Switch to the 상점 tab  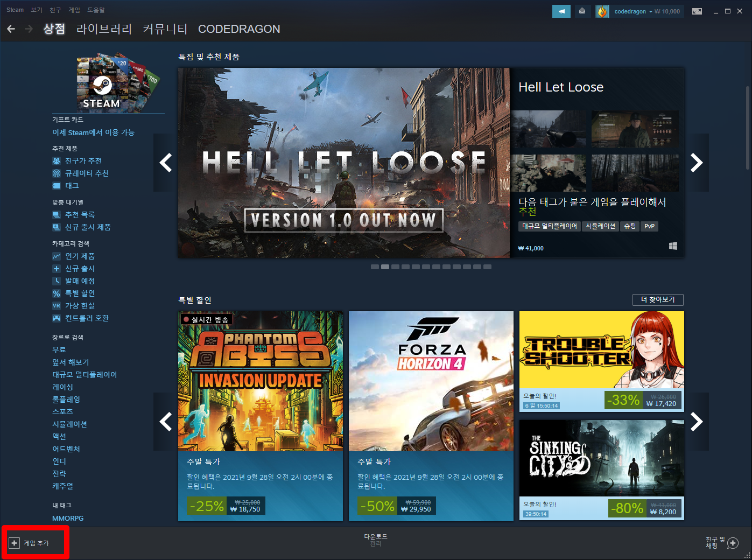click(x=54, y=29)
